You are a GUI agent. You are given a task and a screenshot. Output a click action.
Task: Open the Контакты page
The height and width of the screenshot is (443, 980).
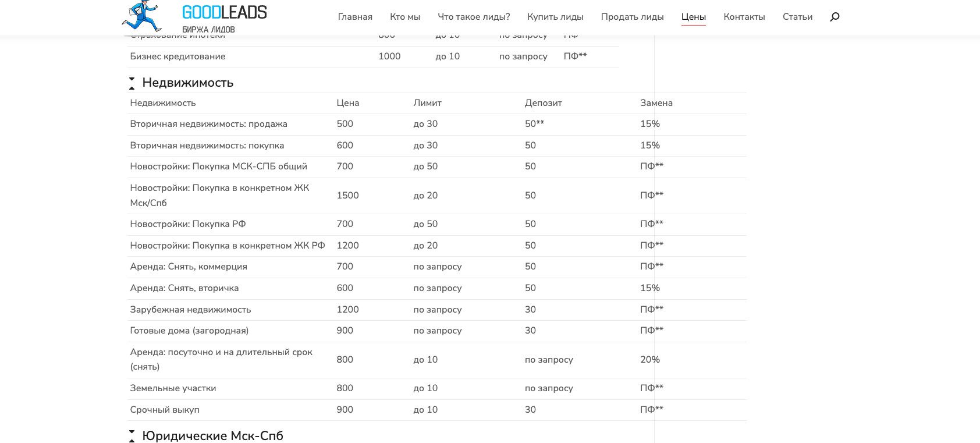click(744, 17)
